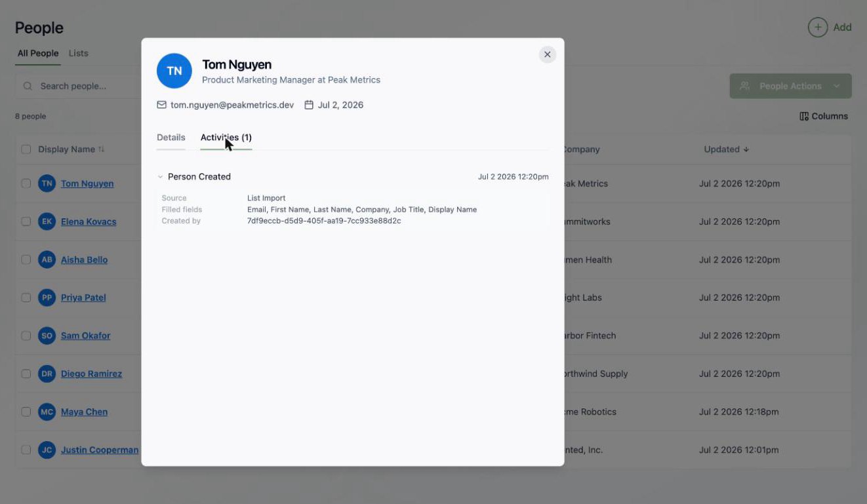Open the Columns picker
The image size is (867, 504).
[824, 116]
